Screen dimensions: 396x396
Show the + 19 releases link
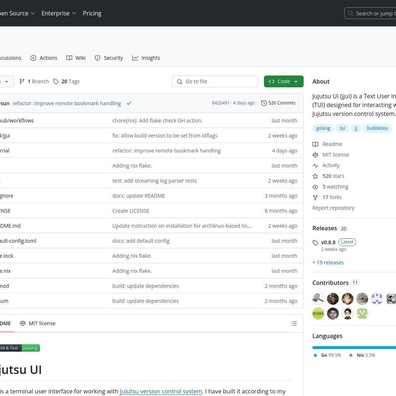coord(328,263)
